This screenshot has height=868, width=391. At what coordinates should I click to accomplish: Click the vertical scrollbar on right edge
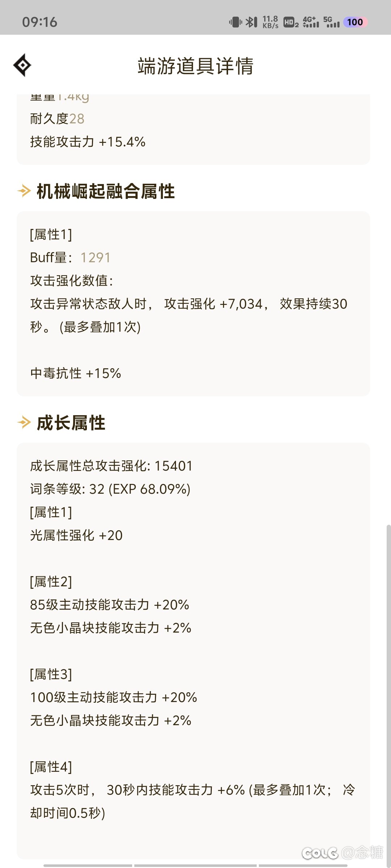[388, 694]
